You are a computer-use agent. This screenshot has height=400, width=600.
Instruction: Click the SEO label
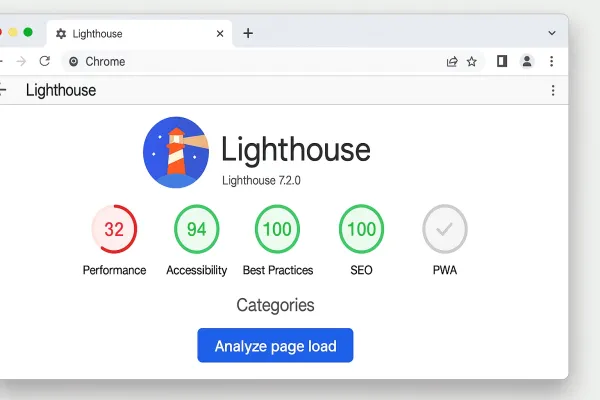coord(361,270)
